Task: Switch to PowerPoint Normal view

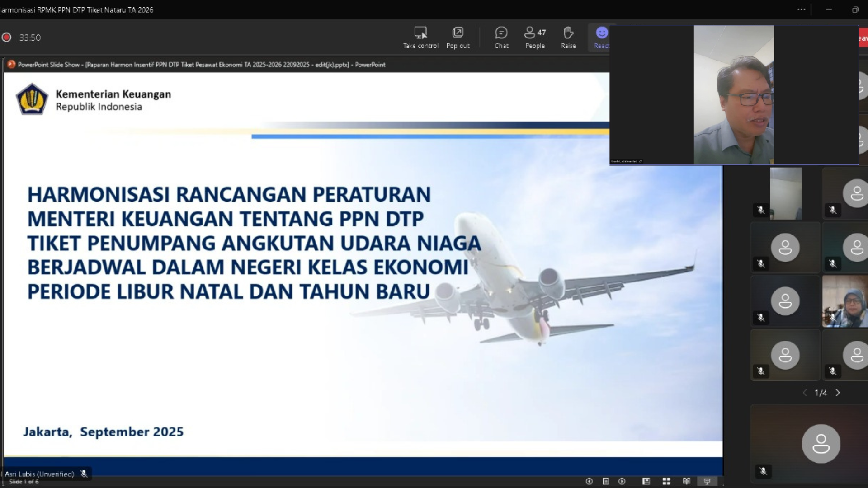Action: [x=646, y=481]
